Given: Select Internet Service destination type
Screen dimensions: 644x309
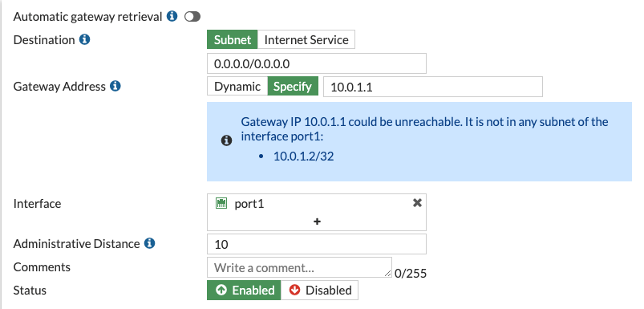Looking at the screenshot, I should tap(306, 40).
